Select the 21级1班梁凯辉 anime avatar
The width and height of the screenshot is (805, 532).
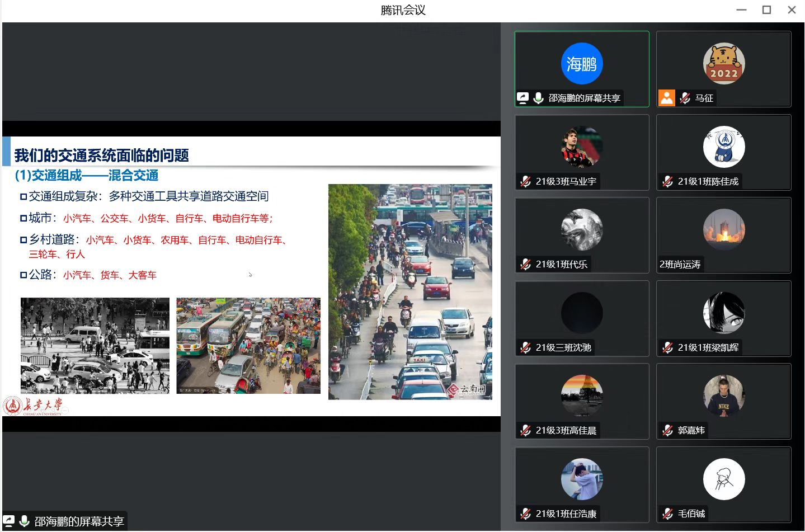click(x=723, y=313)
